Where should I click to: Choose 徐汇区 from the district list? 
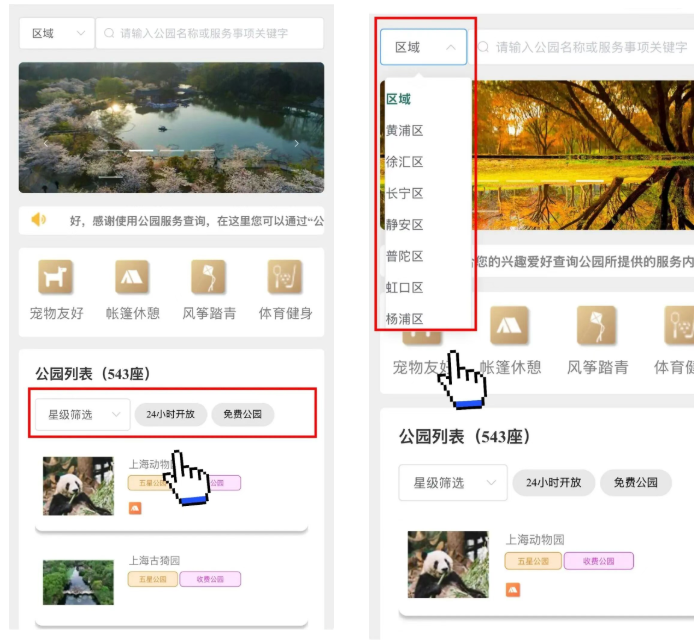(x=405, y=162)
